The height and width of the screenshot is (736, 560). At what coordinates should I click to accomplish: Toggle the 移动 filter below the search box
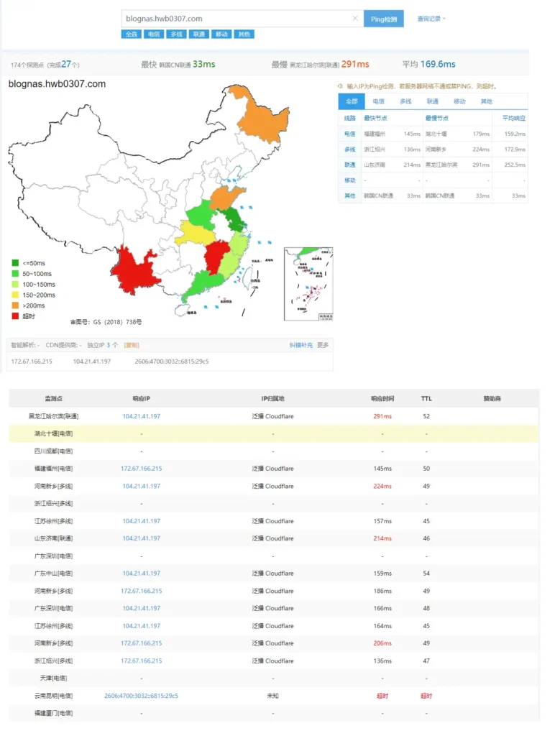pos(221,34)
